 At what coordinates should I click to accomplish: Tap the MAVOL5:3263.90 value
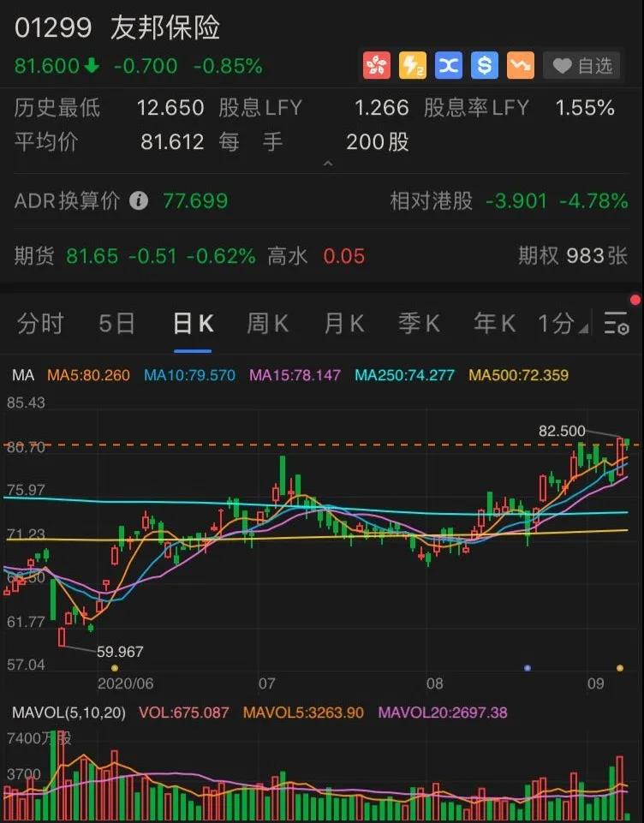(303, 713)
